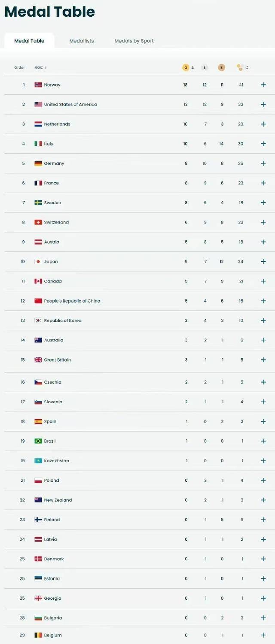Click the Canada flag icon
Viewport: 275px width, 644px height.
tap(38, 281)
